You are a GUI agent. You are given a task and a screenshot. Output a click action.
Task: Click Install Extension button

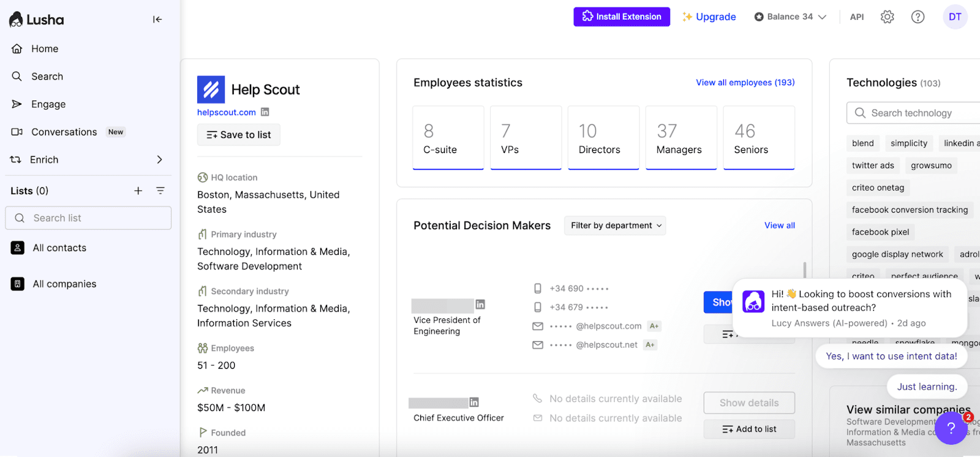click(x=621, y=17)
